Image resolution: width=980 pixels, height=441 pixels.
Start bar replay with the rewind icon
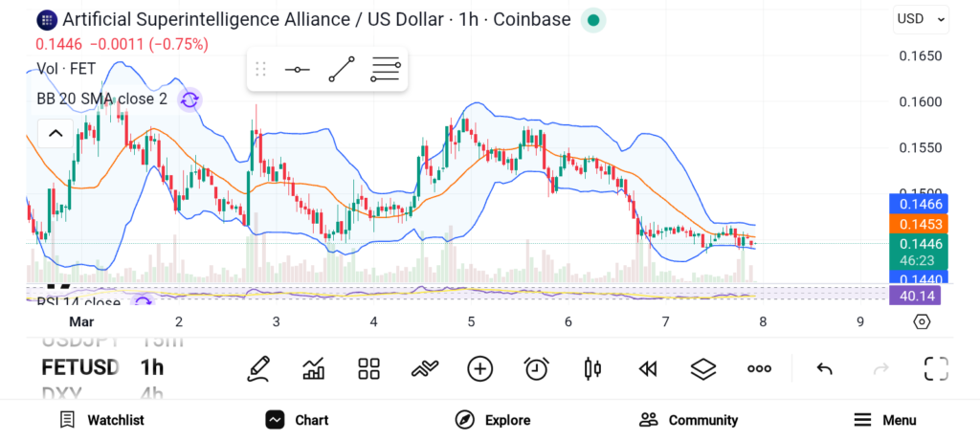point(648,368)
